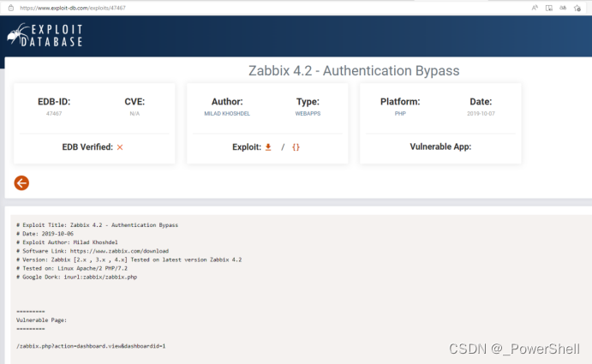This screenshot has width=592, height=364.
Task: Open author MILAD KHOSHDEL link
Action: click(227, 113)
